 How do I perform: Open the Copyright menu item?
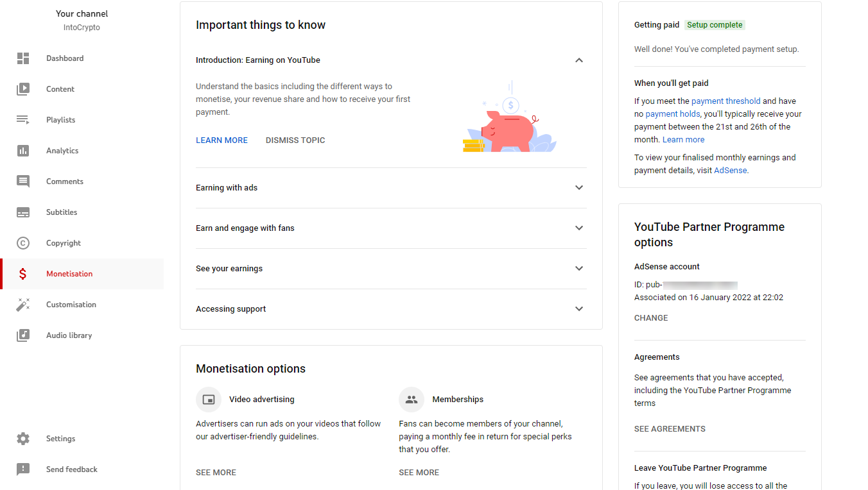(82, 243)
